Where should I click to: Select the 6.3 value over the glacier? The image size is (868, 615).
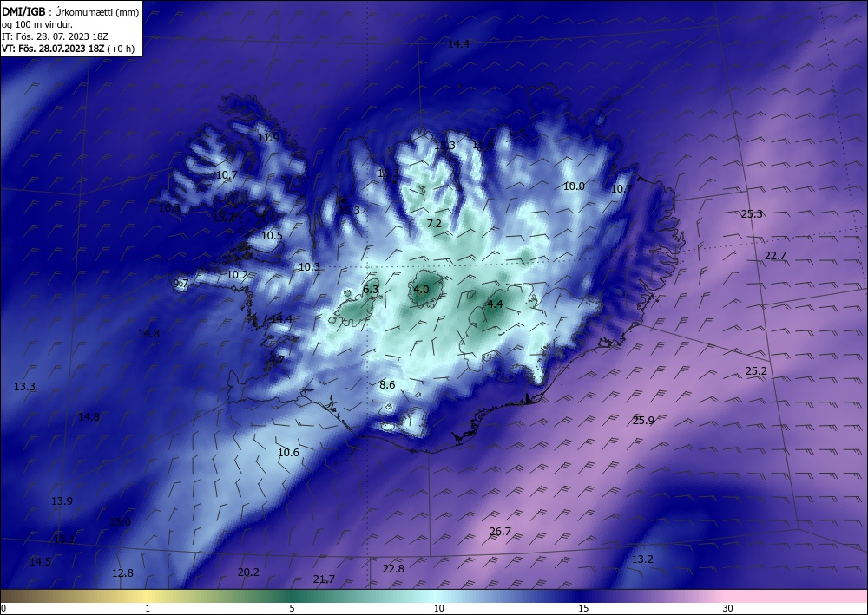coord(371,289)
